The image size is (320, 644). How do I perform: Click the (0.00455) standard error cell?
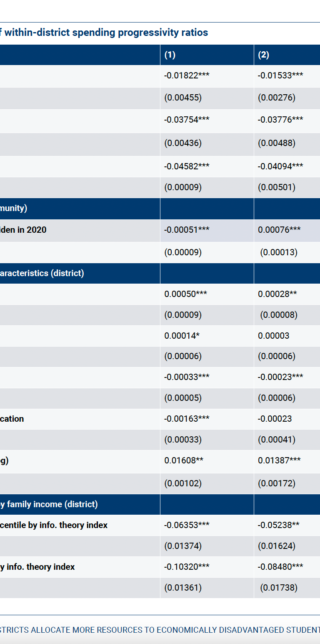[x=183, y=98]
